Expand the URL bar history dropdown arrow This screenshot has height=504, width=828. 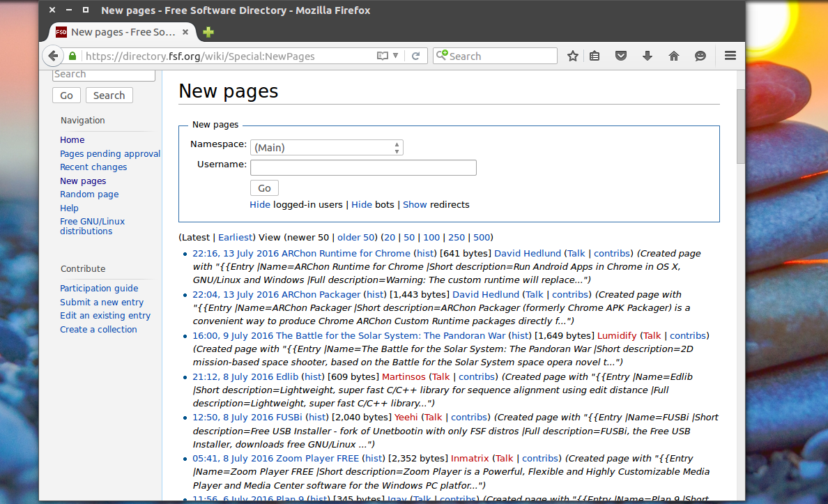coord(396,56)
